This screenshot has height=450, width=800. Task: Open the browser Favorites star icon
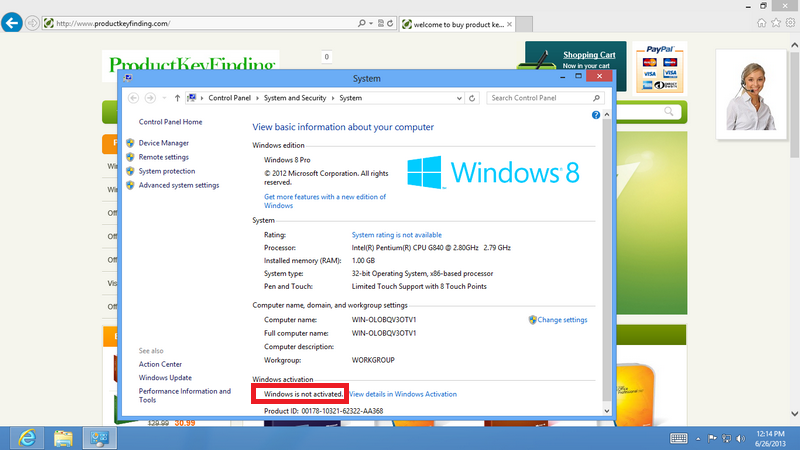tap(776, 23)
